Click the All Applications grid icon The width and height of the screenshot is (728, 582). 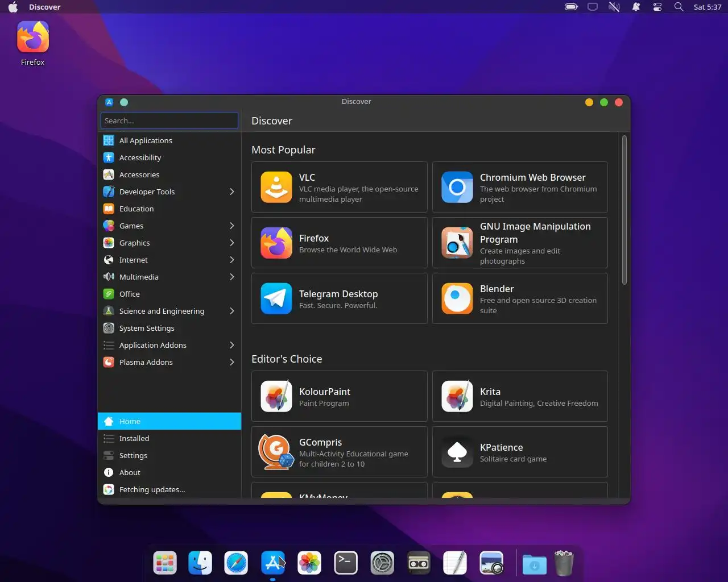109,140
